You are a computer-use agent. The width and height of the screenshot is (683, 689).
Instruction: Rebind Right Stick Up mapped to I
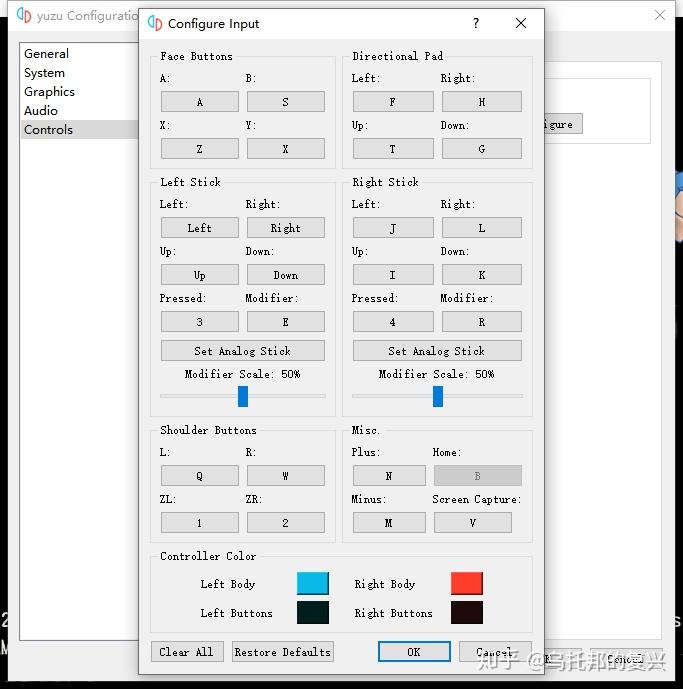[x=393, y=275]
